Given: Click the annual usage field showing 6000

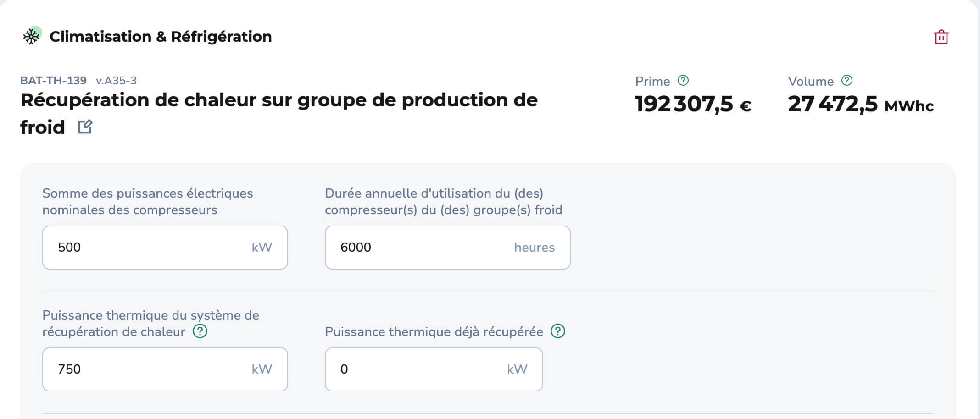Looking at the screenshot, I should [422, 248].
